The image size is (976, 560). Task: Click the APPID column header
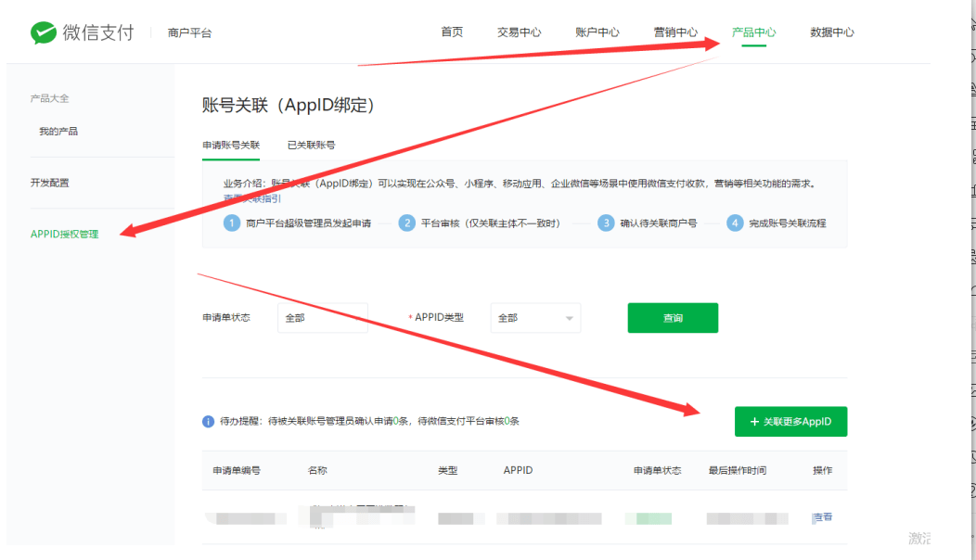click(518, 470)
